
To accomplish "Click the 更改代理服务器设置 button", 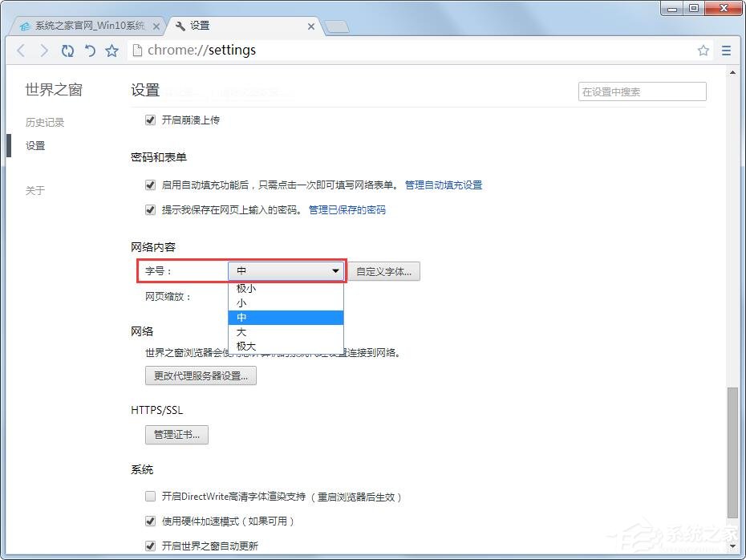I will tap(201, 375).
